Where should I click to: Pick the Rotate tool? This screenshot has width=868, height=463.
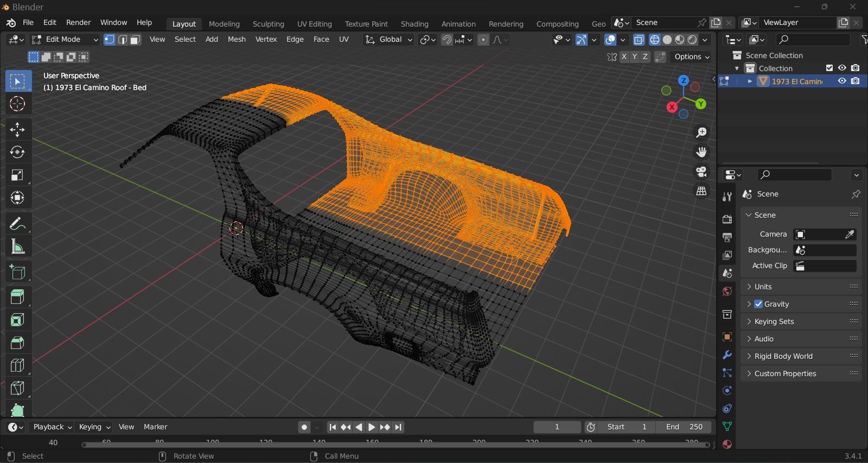tap(17, 152)
